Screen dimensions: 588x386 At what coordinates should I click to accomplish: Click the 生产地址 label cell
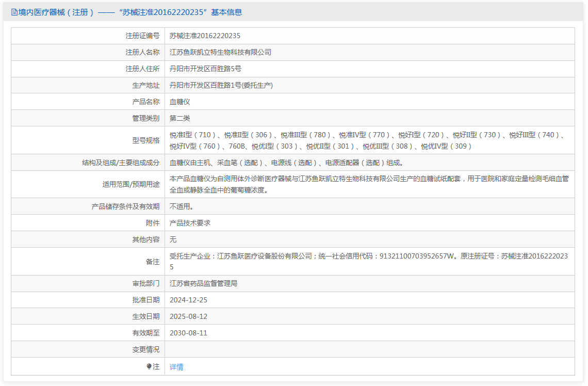[x=88, y=85]
